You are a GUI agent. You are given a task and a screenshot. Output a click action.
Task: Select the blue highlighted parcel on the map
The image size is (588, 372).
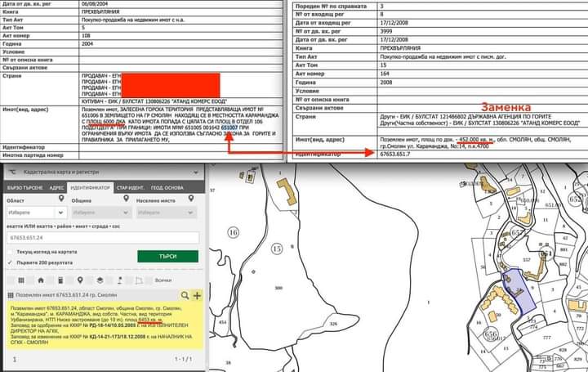pos(520,291)
